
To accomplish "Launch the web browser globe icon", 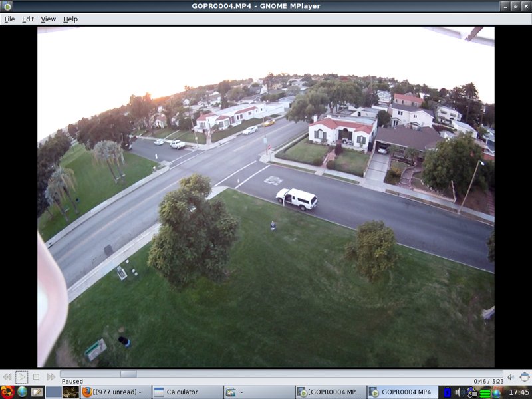I will pyautogui.click(x=23, y=392).
